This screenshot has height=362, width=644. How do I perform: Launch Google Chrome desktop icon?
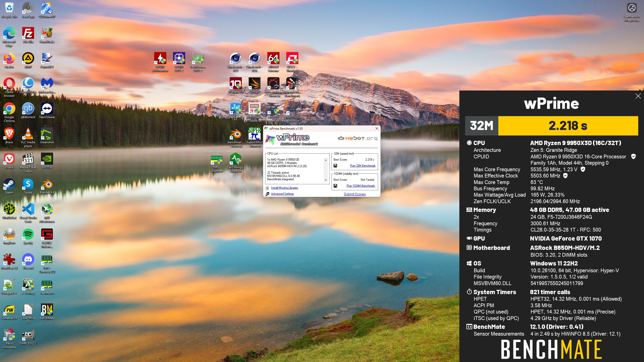pos(9,112)
